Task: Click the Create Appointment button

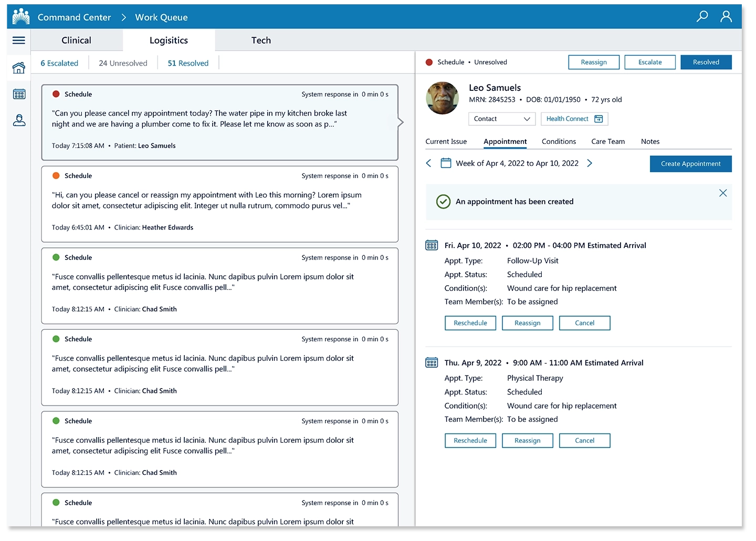Action: (690, 164)
